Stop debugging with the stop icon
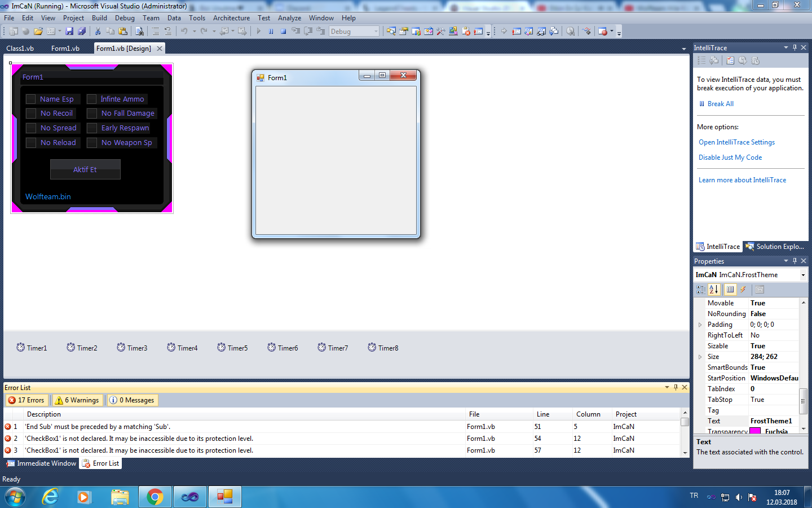The height and width of the screenshot is (508, 812). (284, 32)
